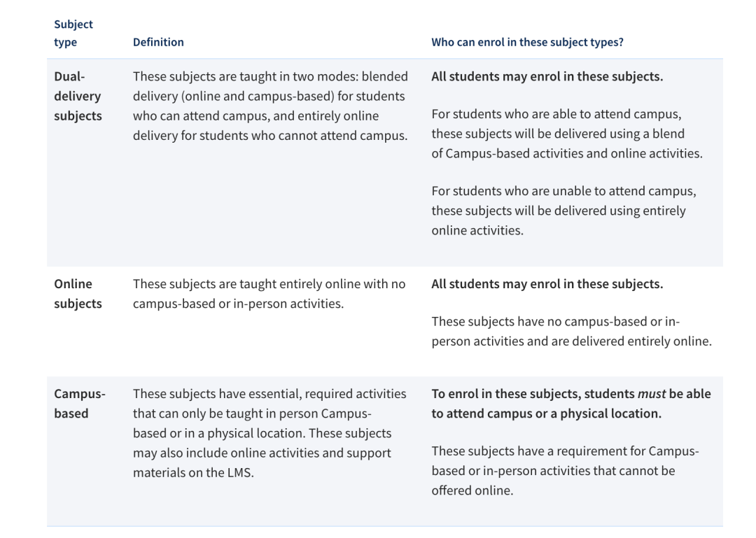Click the 'Subject type' column header

coord(73,33)
